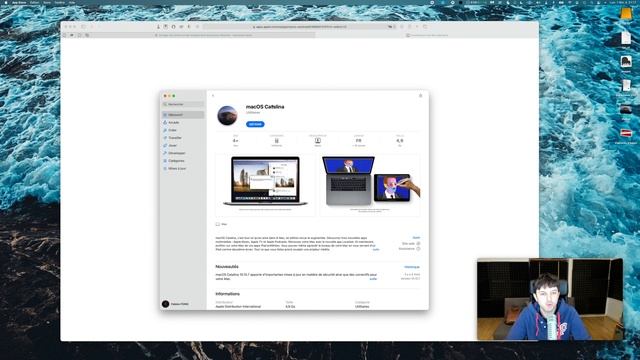Click the Informations heading
The image size is (640, 360).
point(228,294)
